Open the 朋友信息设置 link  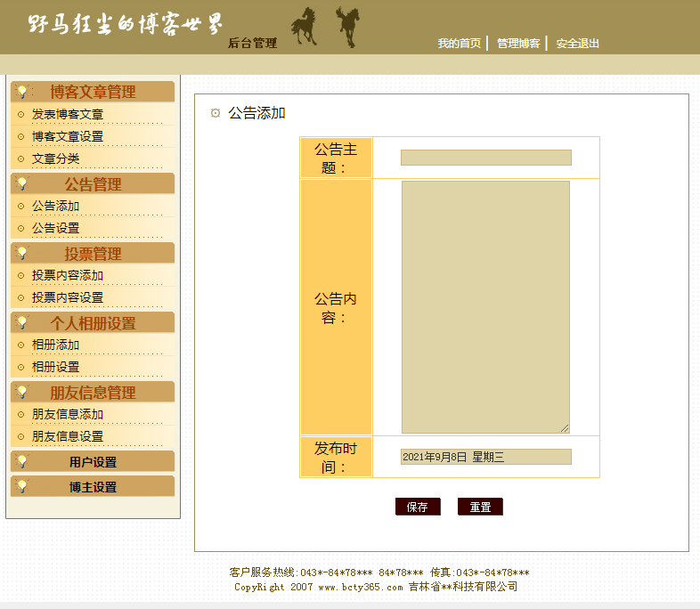[x=68, y=436]
